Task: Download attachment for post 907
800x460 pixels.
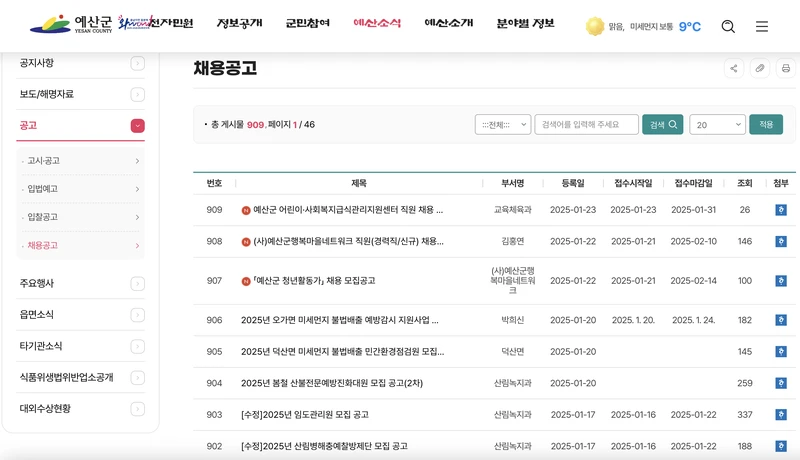Action: tap(781, 280)
